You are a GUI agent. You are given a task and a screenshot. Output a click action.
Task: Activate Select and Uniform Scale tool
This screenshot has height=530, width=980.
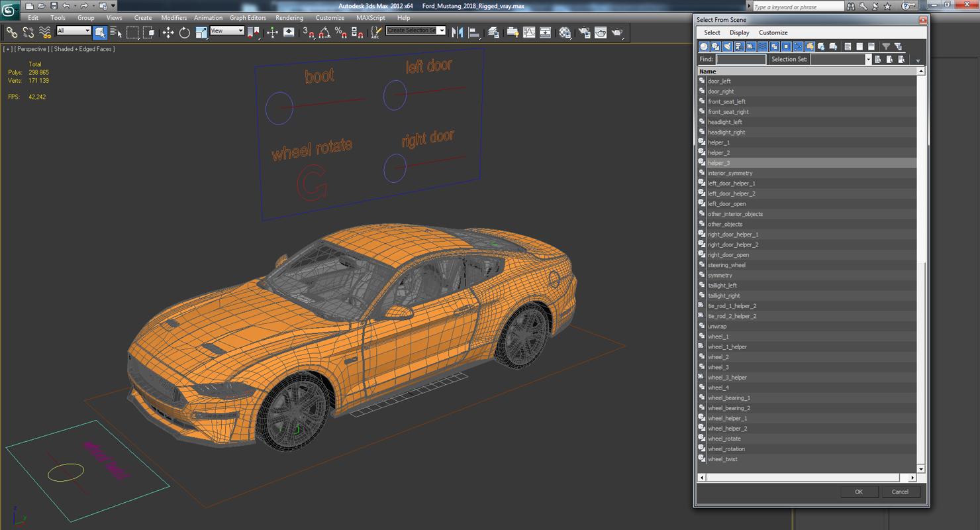[201, 32]
